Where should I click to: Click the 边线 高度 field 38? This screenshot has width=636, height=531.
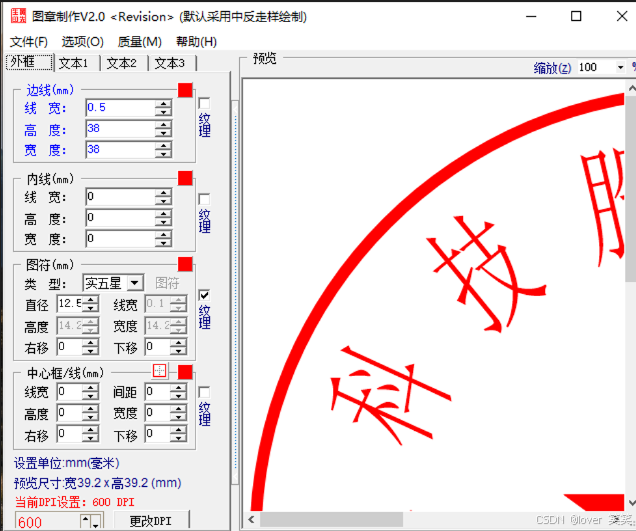[x=120, y=129]
